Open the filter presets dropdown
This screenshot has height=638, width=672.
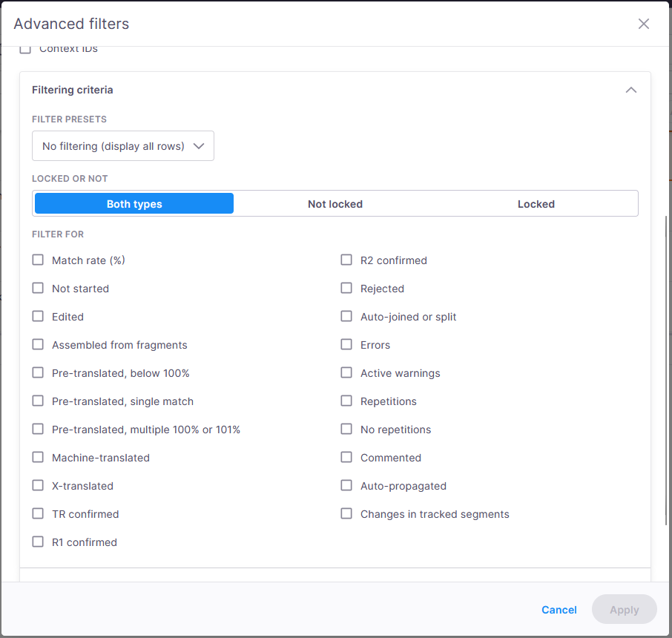coord(122,145)
